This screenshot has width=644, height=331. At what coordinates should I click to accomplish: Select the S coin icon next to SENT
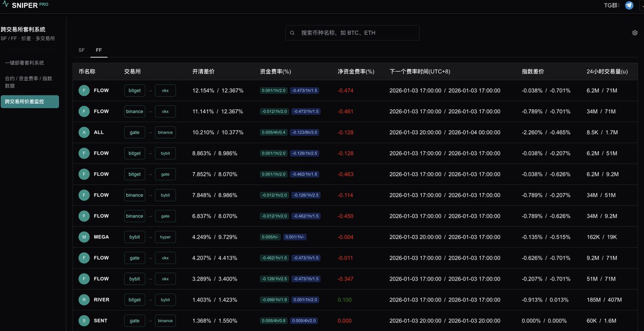83,320
